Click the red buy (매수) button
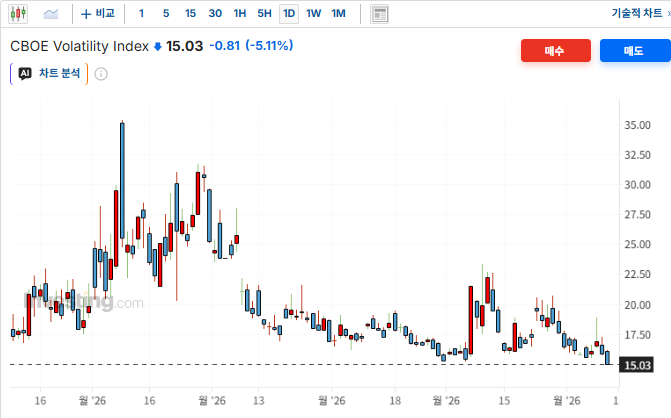 tap(556, 50)
